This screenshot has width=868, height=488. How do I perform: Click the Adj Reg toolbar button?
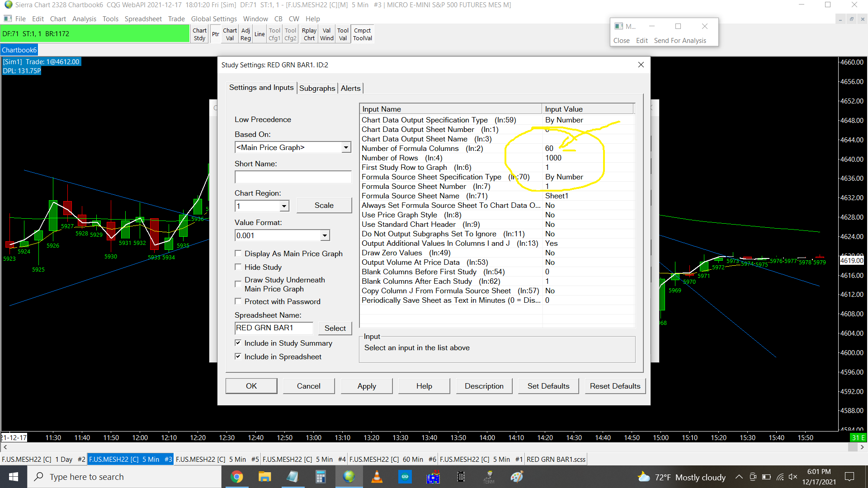(x=245, y=34)
